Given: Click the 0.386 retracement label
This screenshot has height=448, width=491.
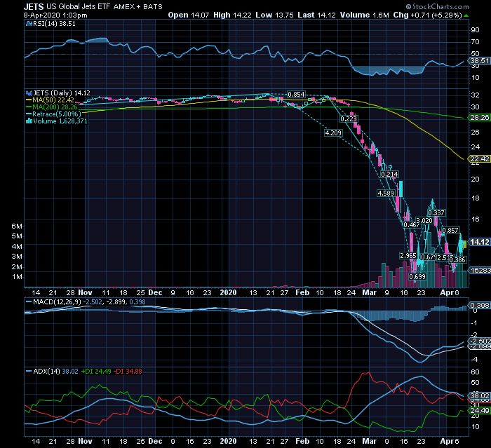Looking at the screenshot, I should click(457, 260).
